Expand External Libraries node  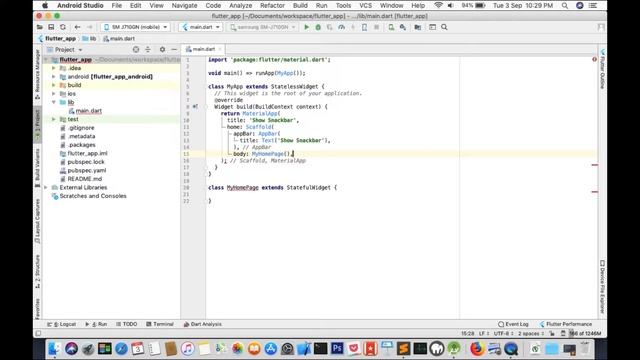[46, 187]
